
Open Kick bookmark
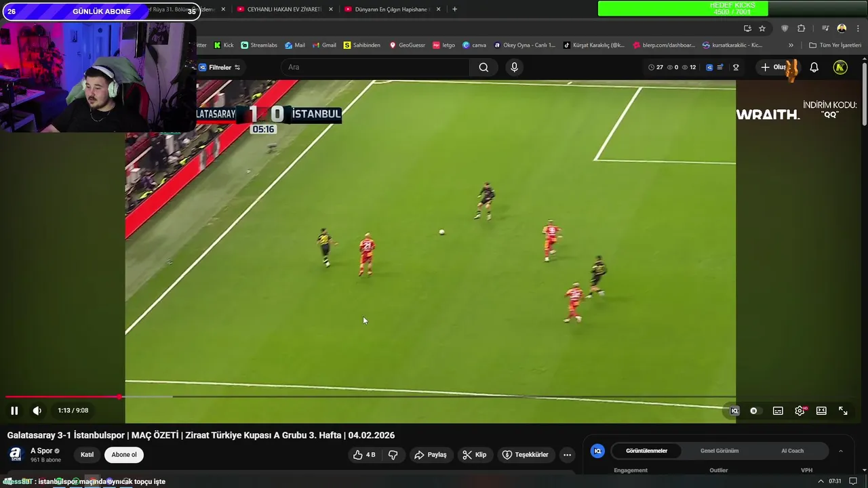pos(224,45)
